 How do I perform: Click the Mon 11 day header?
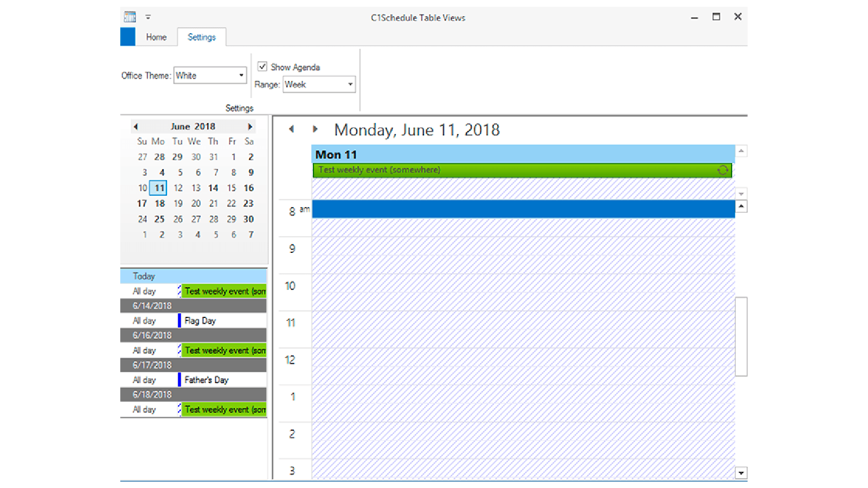(523, 154)
